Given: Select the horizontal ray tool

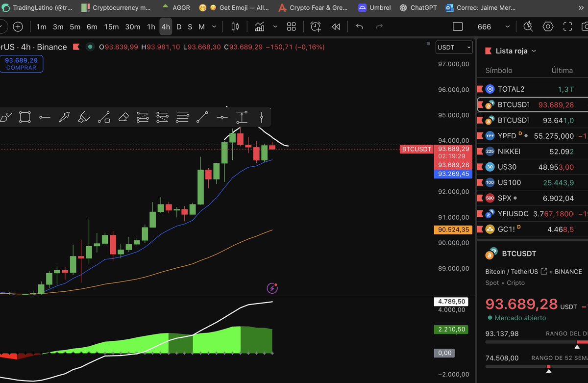Looking at the screenshot, I should click(x=45, y=117).
